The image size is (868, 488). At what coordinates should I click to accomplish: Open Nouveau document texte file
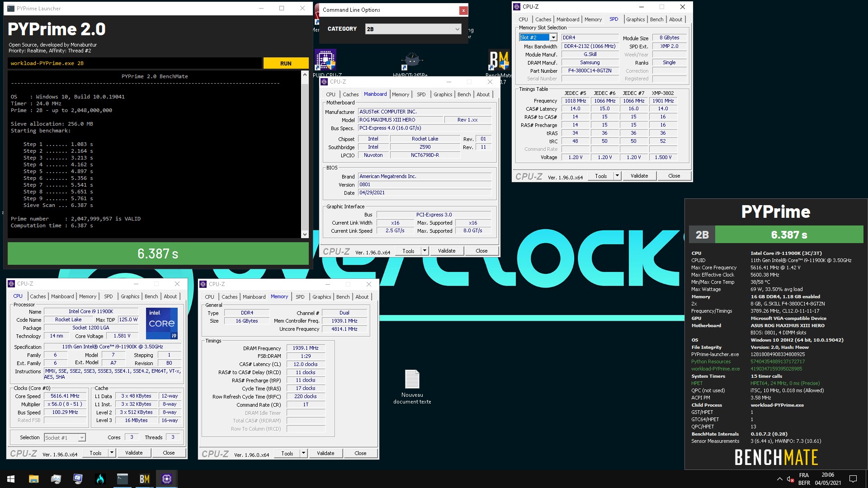412,386
